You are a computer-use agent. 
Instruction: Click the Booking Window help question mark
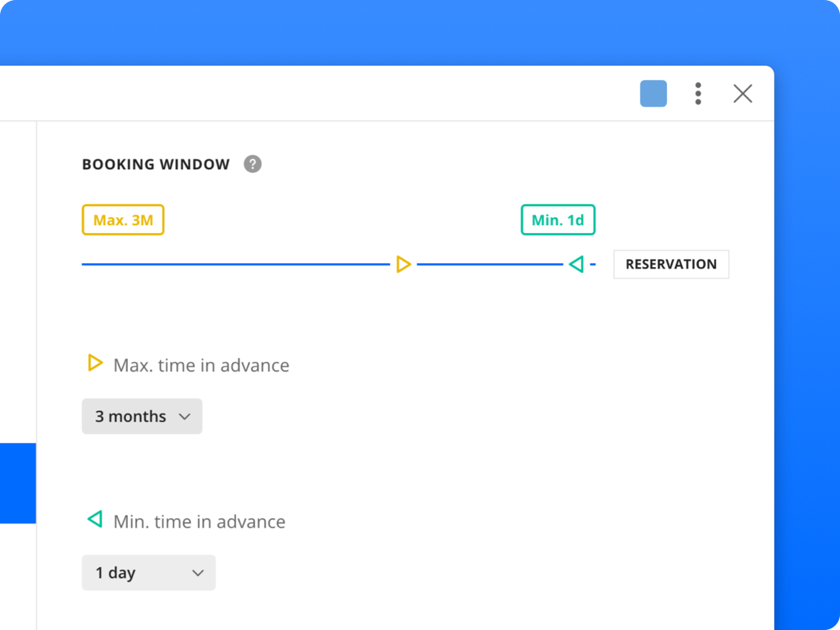click(x=253, y=164)
